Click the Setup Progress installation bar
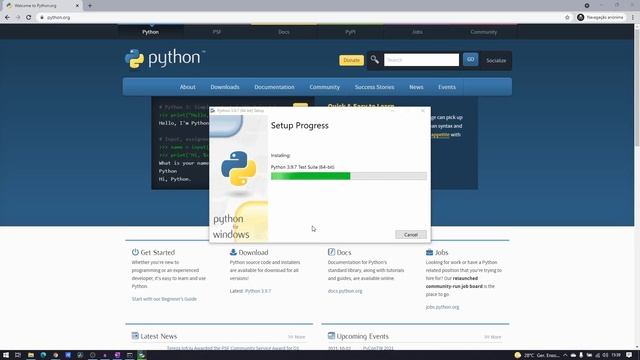Image resolution: width=640 pixels, height=360 pixels. pyautogui.click(x=349, y=176)
